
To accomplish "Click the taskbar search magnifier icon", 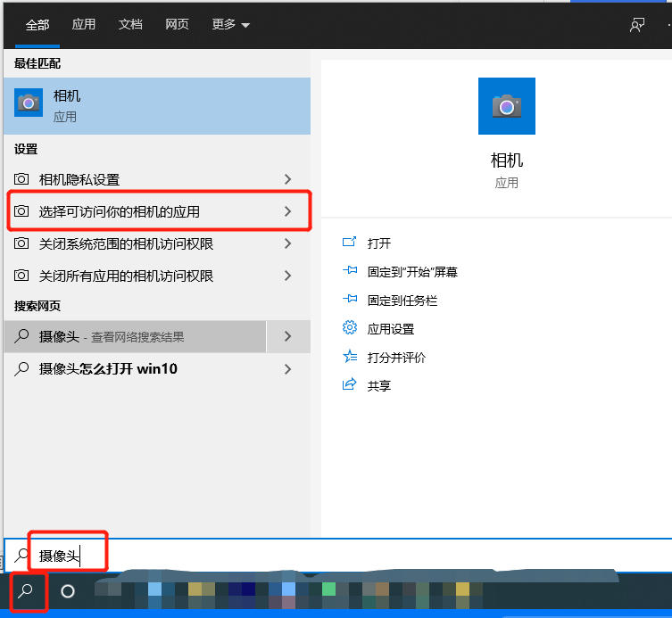I will coord(25,591).
